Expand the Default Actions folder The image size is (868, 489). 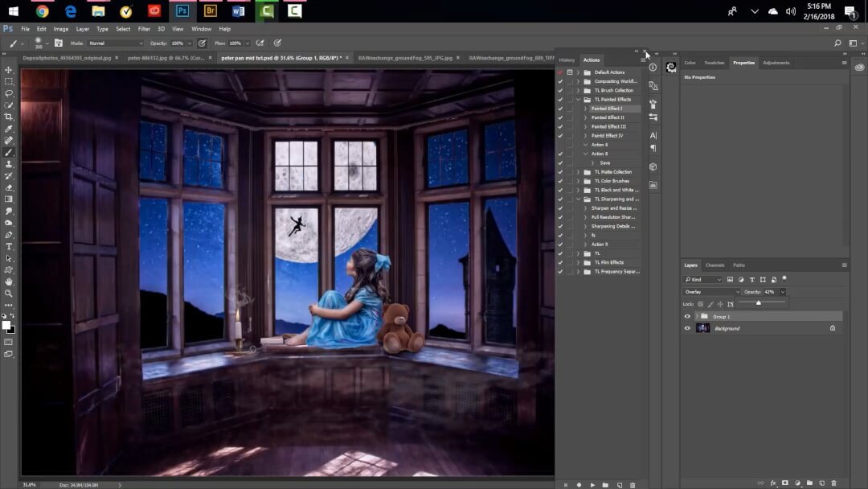579,72
